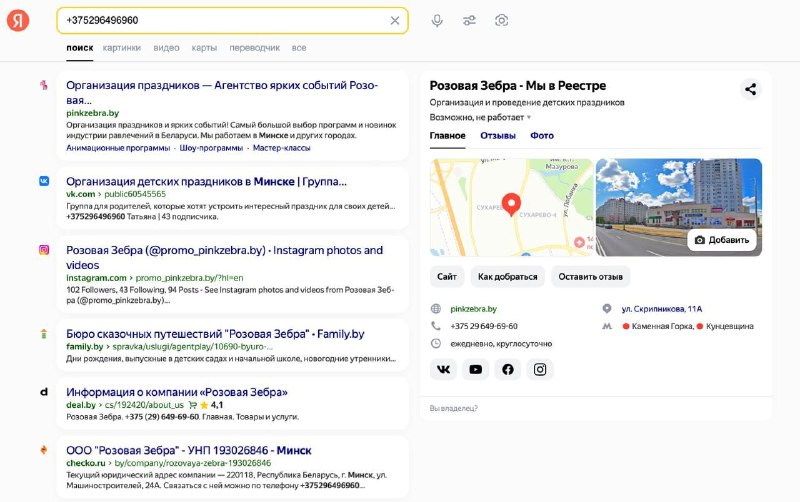The image size is (800, 502).
Task: Click the phone number +375 29 649-69-60
Action: click(x=484, y=326)
